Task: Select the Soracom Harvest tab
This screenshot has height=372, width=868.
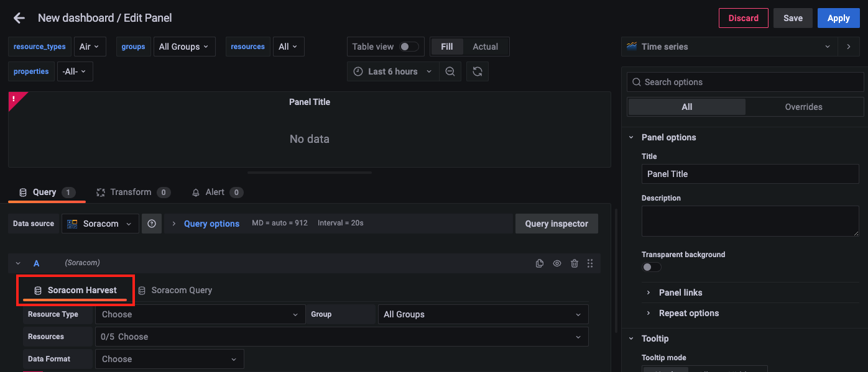Action: click(x=75, y=290)
